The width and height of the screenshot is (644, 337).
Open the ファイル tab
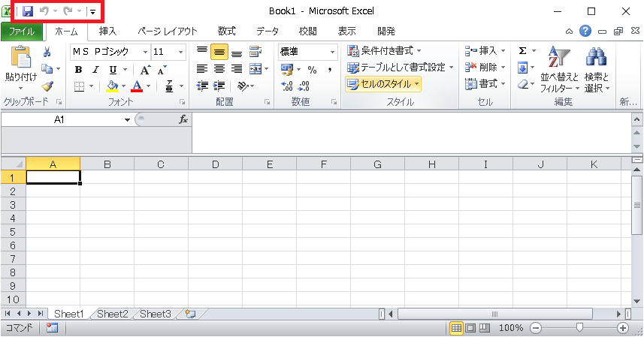[21, 32]
